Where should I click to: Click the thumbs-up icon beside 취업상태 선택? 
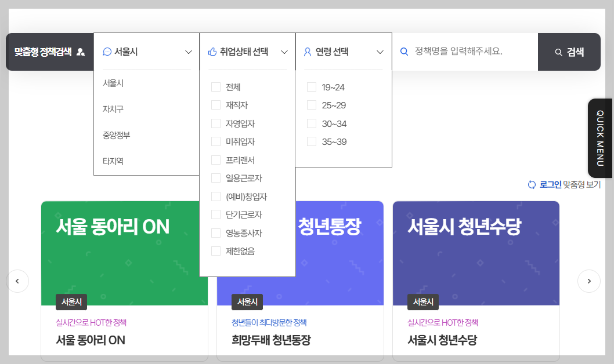[212, 52]
